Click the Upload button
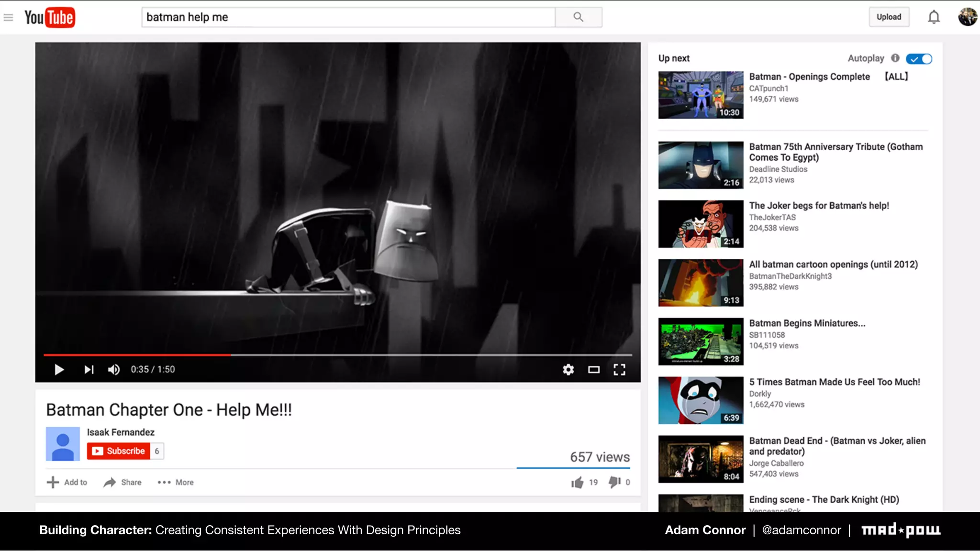Viewport: 980px width, 551px height. pos(889,17)
